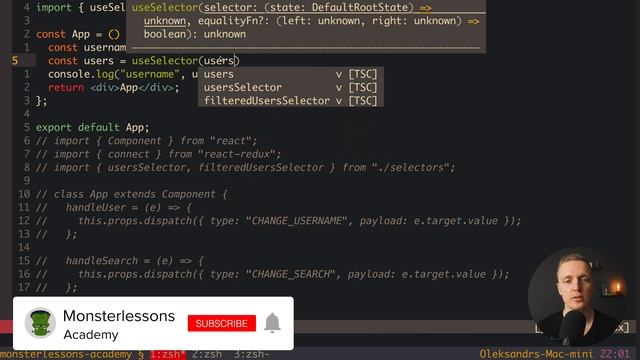
Task: Switch to the 2:zsh tmux window
Action: (207, 354)
